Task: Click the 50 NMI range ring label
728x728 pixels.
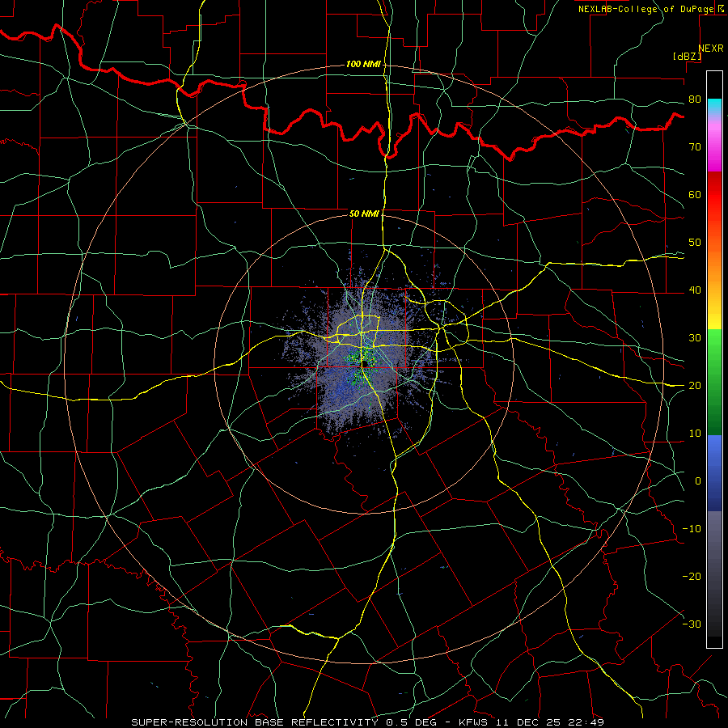Action: pos(363,214)
